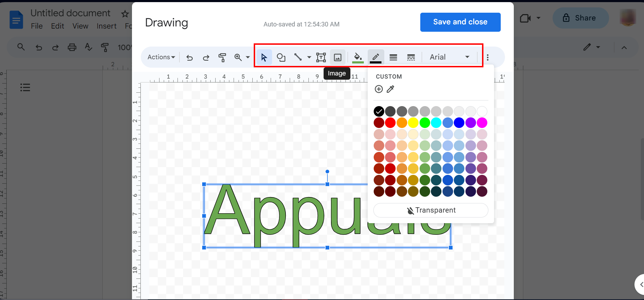This screenshot has width=644, height=300.
Task: Click Redo in the Drawing toolbar
Action: [206, 57]
